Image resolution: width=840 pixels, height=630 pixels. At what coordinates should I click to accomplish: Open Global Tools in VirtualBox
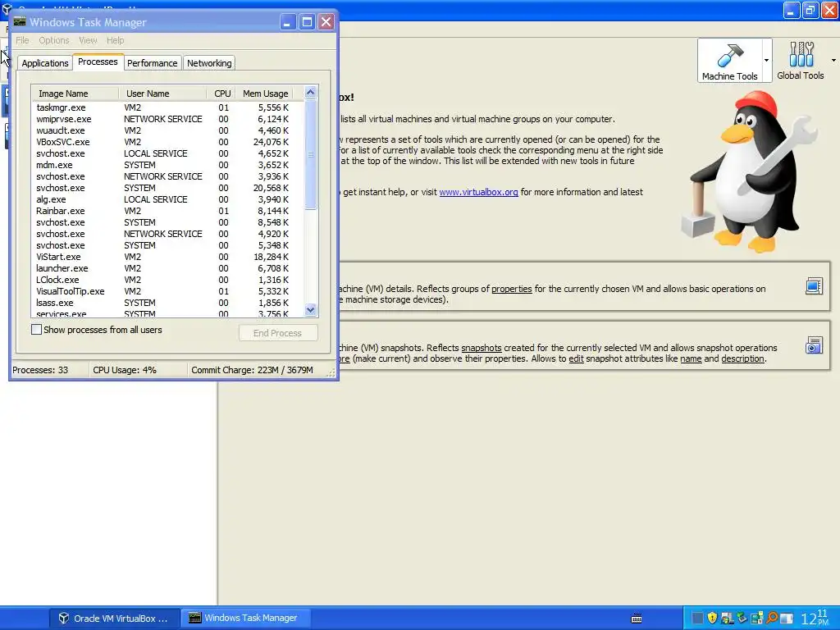801,61
